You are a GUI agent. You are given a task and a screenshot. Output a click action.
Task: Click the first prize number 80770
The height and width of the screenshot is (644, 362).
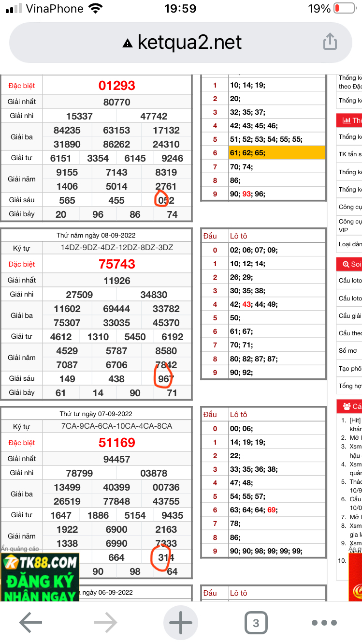(117, 102)
